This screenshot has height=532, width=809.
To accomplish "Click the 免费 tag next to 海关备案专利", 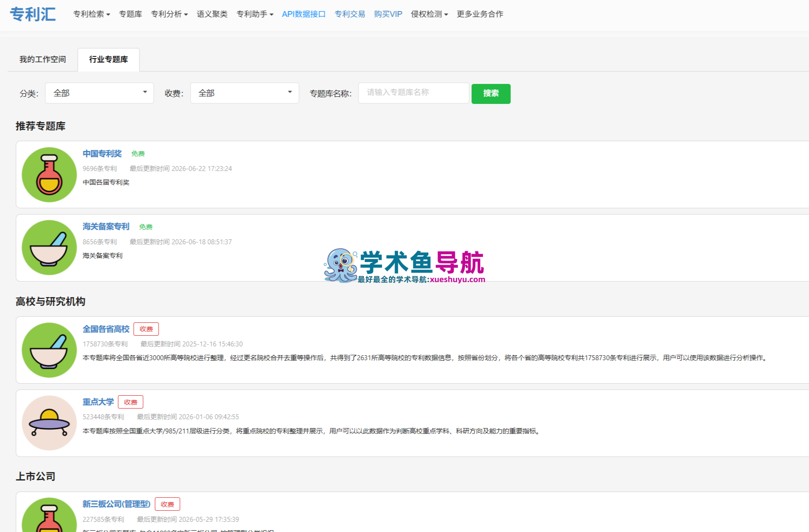I will [146, 227].
